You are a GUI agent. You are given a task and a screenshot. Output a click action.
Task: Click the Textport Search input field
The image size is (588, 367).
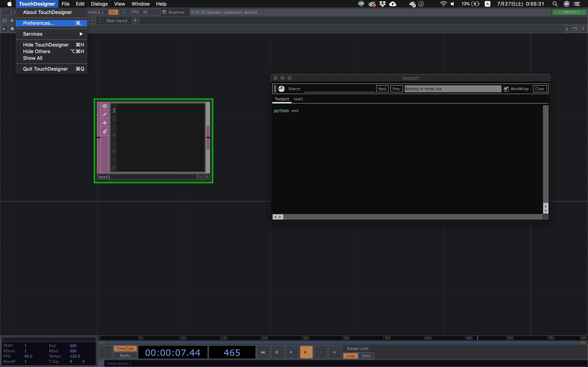[x=339, y=89]
